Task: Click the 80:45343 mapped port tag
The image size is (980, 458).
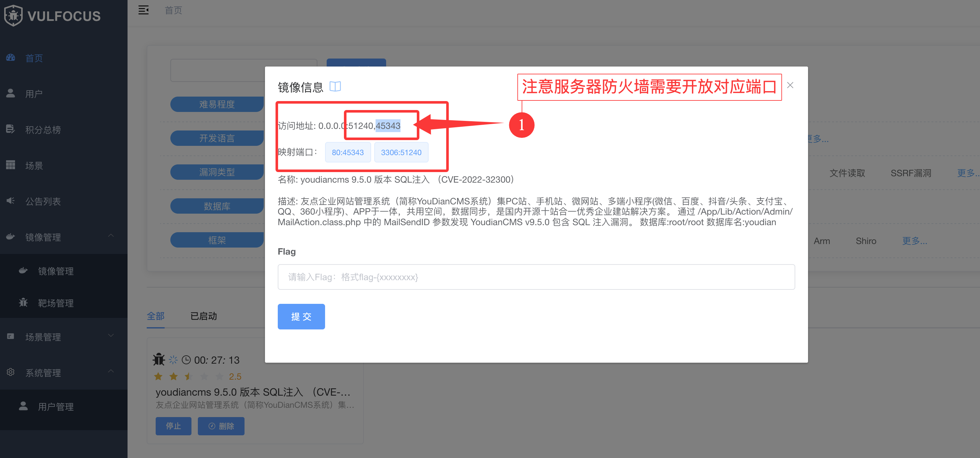Action: [347, 152]
